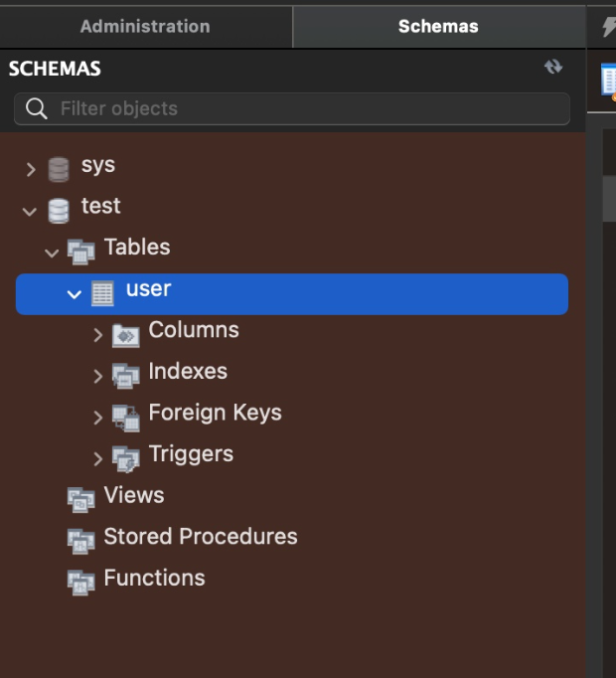Click the Views folder icon
The height and width of the screenshot is (678, 616).
tap(81, 499)
